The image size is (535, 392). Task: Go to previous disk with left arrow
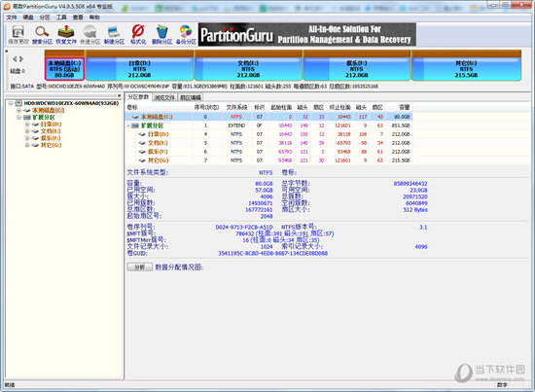pyautogui.click(x=15, y=59)
